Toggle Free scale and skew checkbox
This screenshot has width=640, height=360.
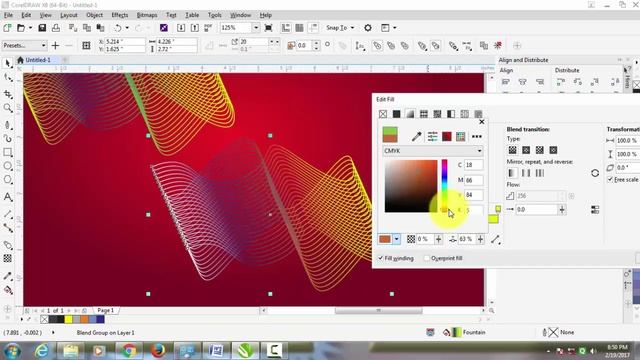610,180
